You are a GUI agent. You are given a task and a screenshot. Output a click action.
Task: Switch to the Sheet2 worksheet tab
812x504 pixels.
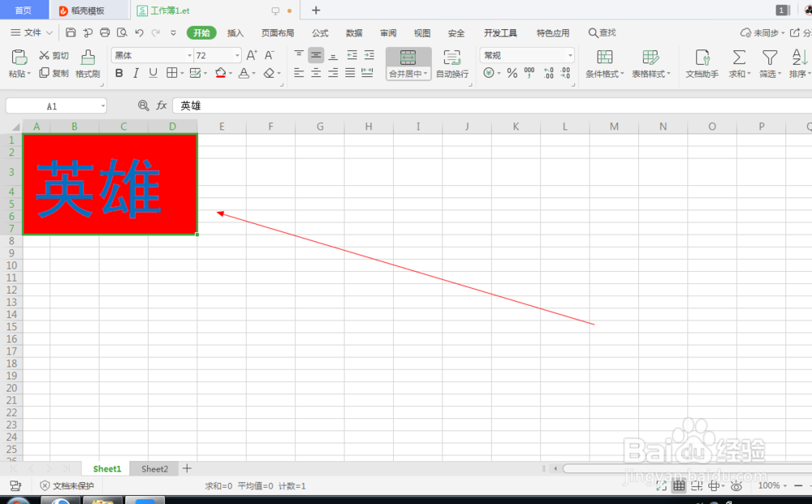[154, 469]
